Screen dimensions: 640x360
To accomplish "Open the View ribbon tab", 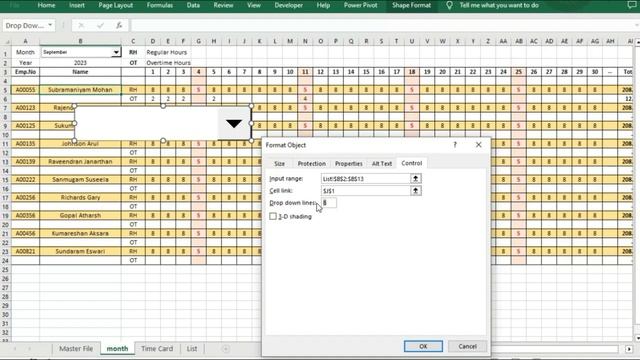I will (253, 5).
